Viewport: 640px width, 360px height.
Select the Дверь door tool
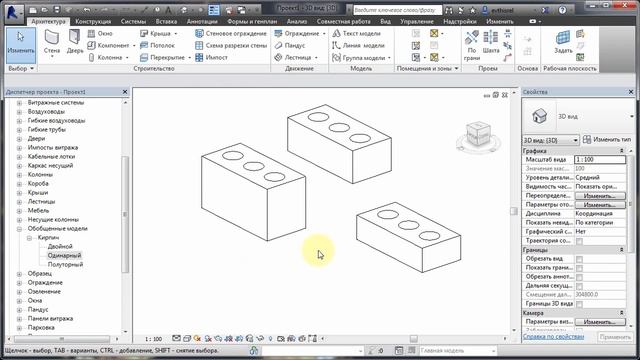tap(75, 42)
